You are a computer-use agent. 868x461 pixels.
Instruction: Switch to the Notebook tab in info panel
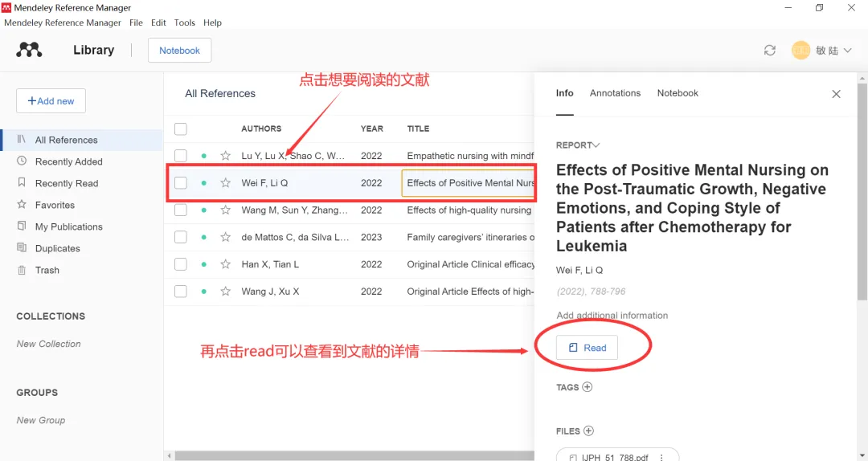[x=678, y=93]
